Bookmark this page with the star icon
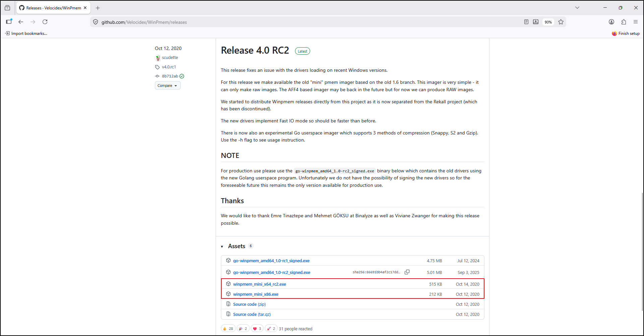Screen dimensions: 644x336 tap(561, 22)
